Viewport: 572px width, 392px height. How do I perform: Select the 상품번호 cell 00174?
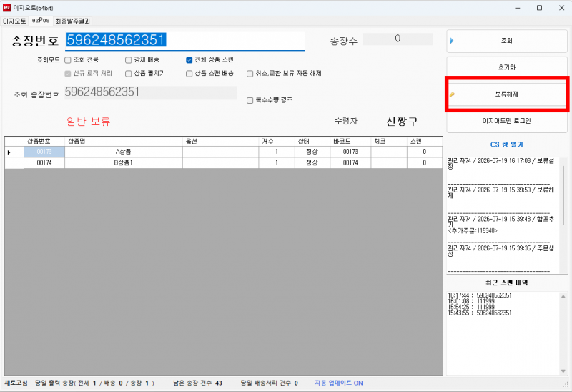tap(44, 163)
